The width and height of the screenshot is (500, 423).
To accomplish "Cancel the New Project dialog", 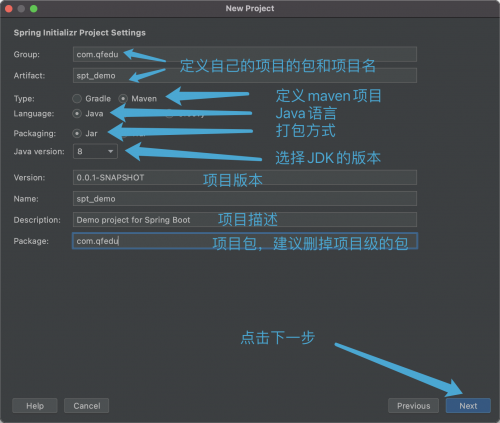I will tap(87, 406).
